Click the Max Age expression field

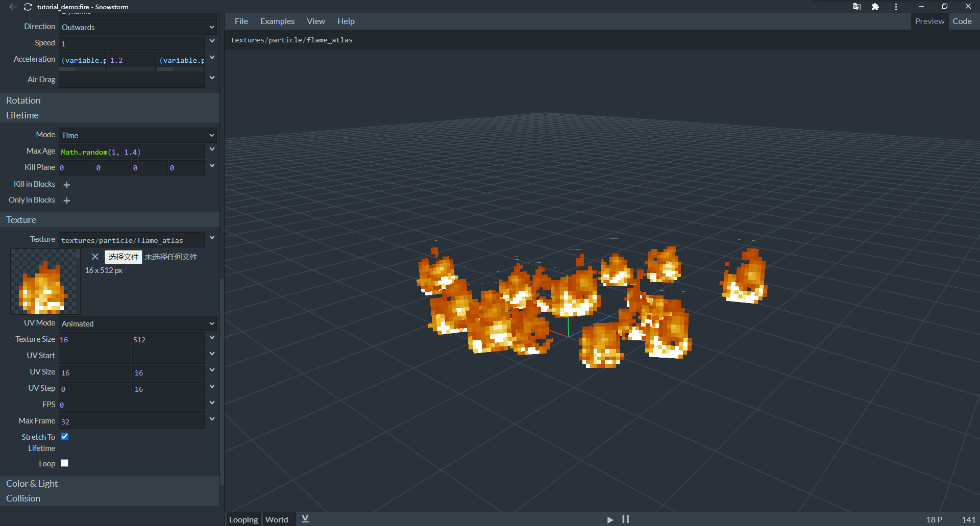pos(132,152)
